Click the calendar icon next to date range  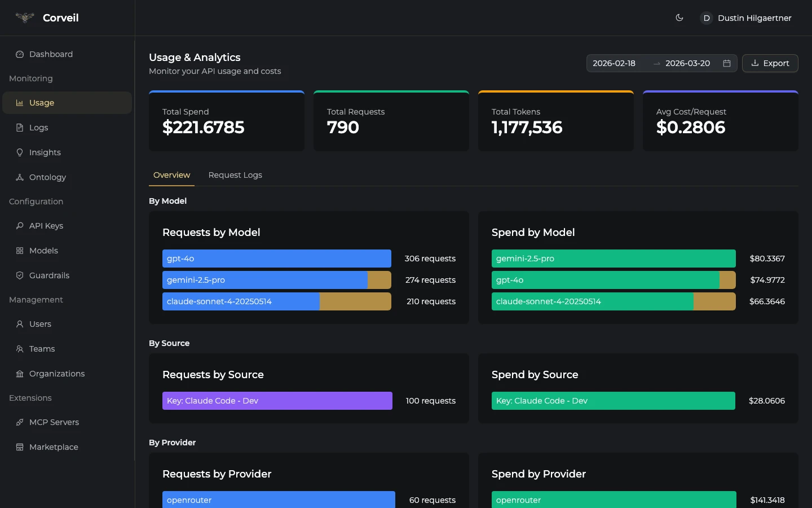727,63
